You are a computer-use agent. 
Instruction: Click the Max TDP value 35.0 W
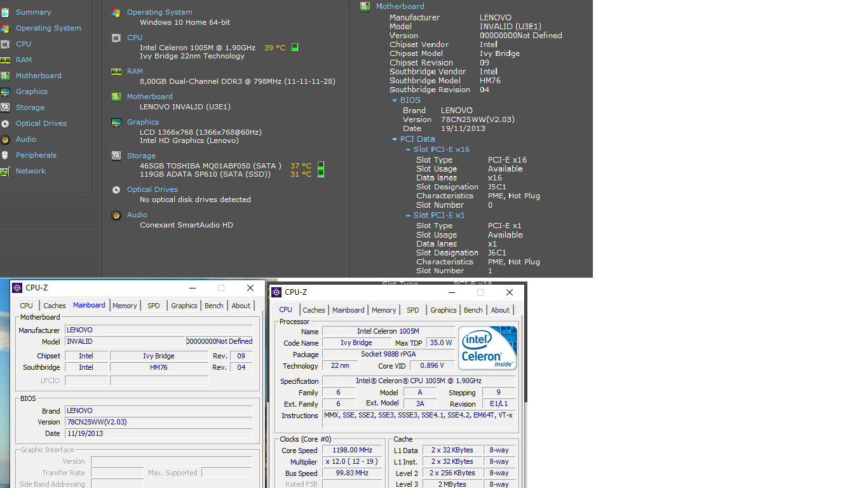[x=441, y=342]
